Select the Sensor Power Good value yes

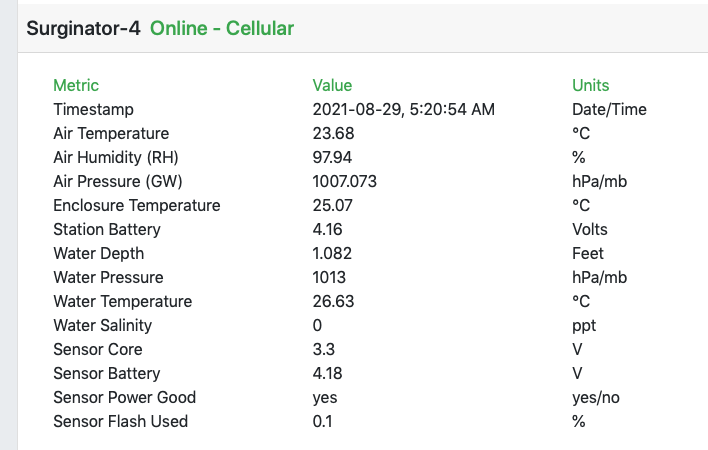[x=325, y=397]
